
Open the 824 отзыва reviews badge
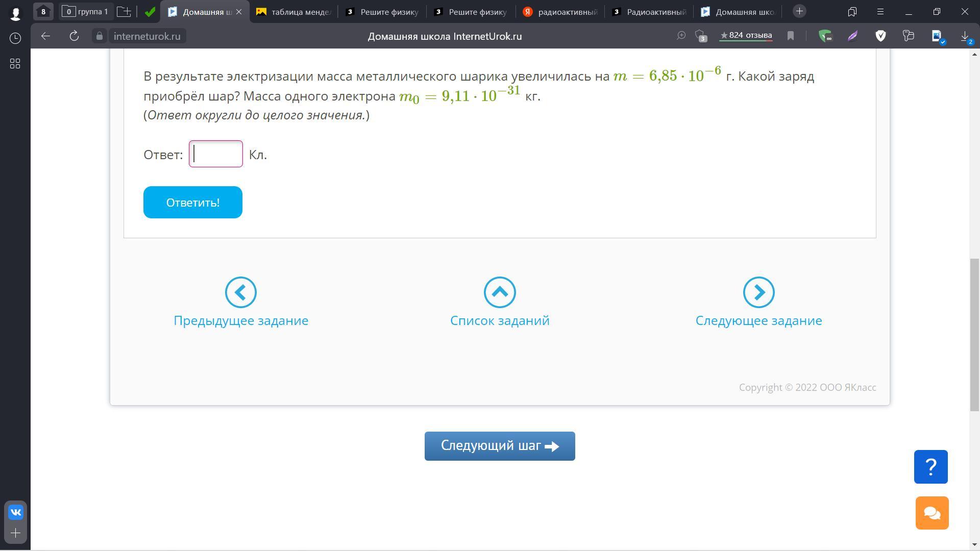tap(746, 36)
